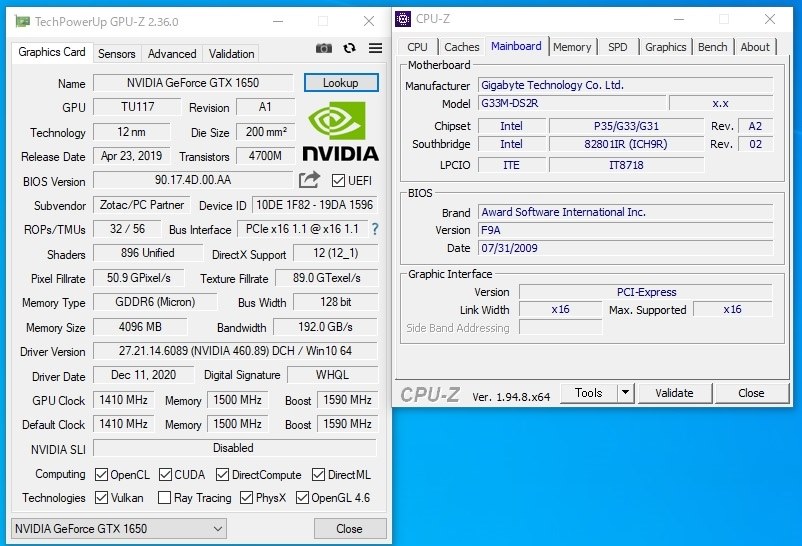Screen dimensions: 802x546
Task: Click the Device ID field
Action: click(315, 205)
